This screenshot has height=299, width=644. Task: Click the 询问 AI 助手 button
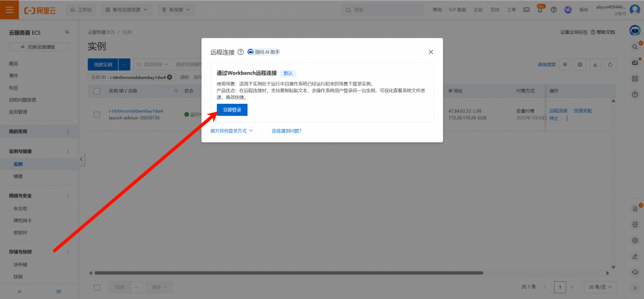coord(264,52)
